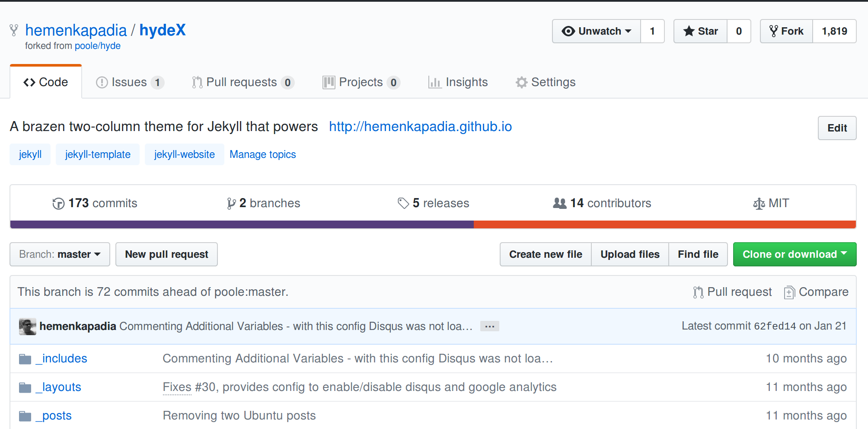Viewport: 868px width, 429px height.
Task: Click the _layouts folder icon
Action: coord(25,387)
